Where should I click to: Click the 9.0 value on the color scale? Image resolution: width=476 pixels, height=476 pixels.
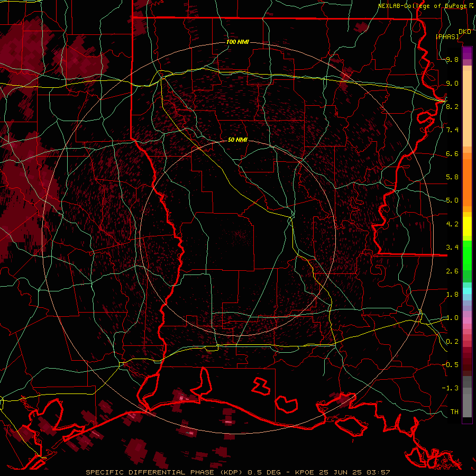pos(452,83)
